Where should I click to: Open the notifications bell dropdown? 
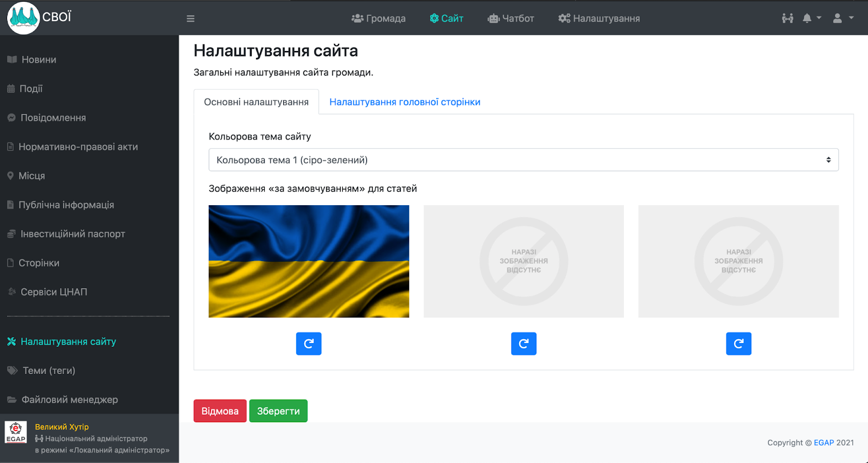(x=811, y=18)
